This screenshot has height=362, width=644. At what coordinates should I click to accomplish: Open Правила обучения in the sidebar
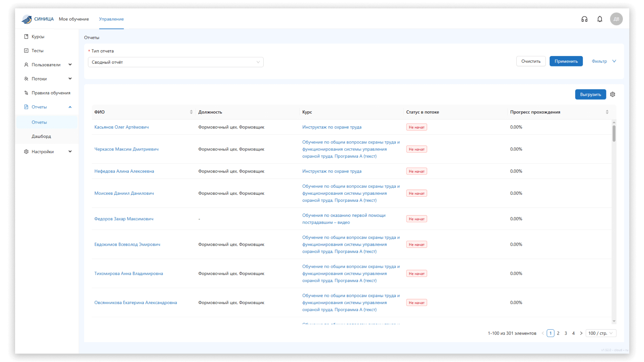tap(51, 93)
